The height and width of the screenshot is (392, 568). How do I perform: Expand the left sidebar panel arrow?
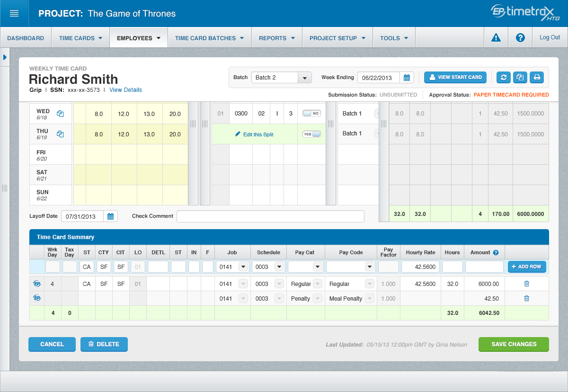click(x=5, y=57)
